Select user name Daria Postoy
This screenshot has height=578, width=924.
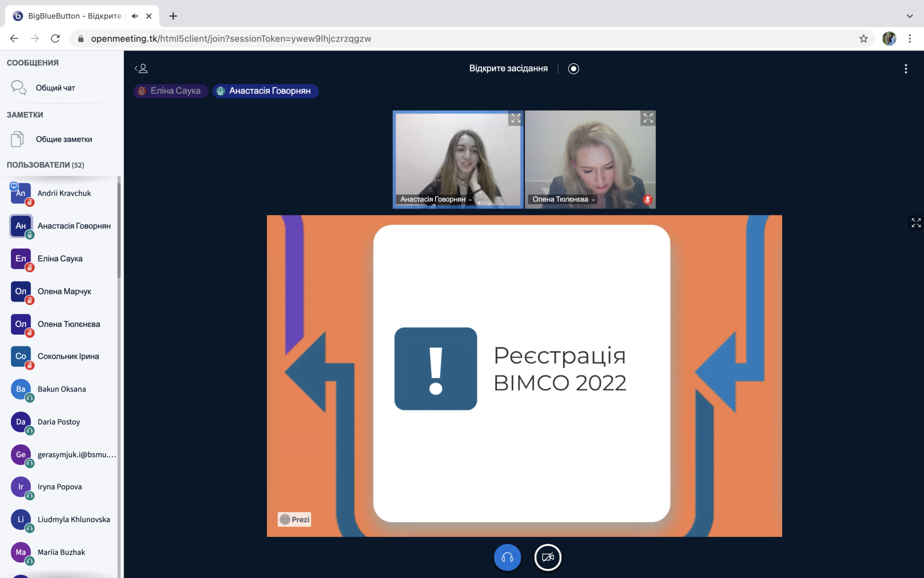coord(59,422)
